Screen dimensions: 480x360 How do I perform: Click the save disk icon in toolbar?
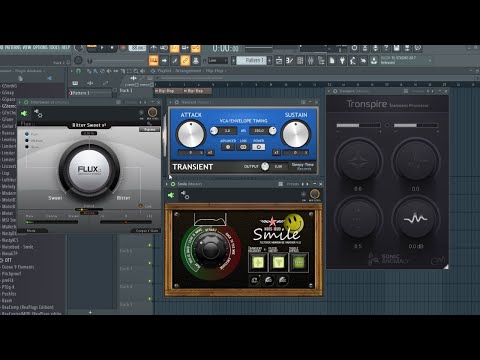coord(396,48)
